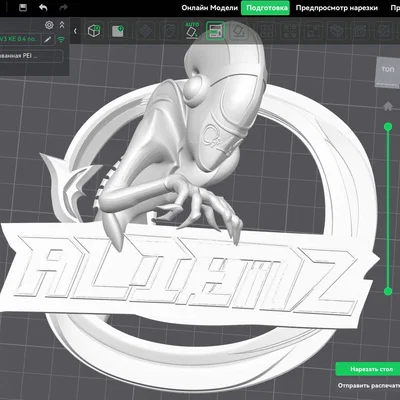Select the Подготовка tab
The height and width of the screenshot is (400, 400).
click(x=265, y=8)
